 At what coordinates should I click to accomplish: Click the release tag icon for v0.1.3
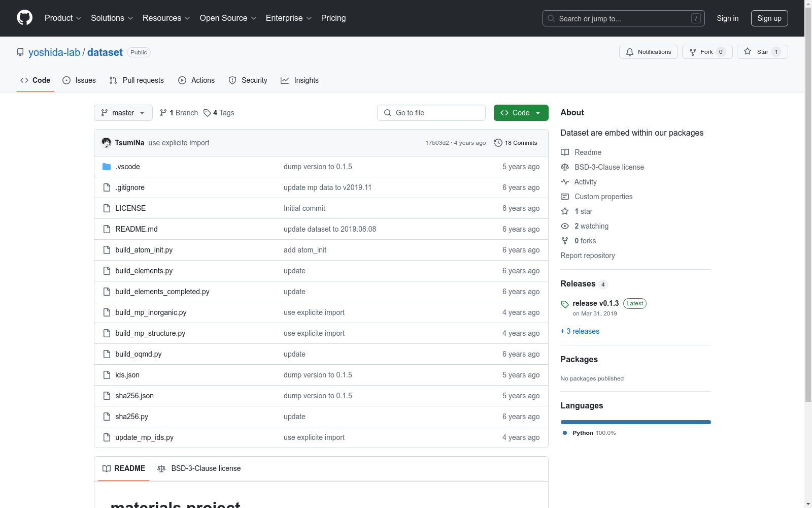pos(565,304)
